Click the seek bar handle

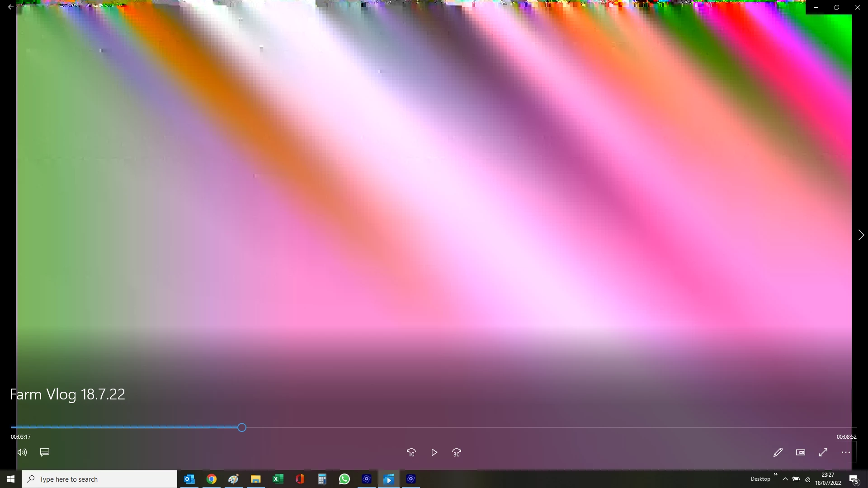pos(242,427)
